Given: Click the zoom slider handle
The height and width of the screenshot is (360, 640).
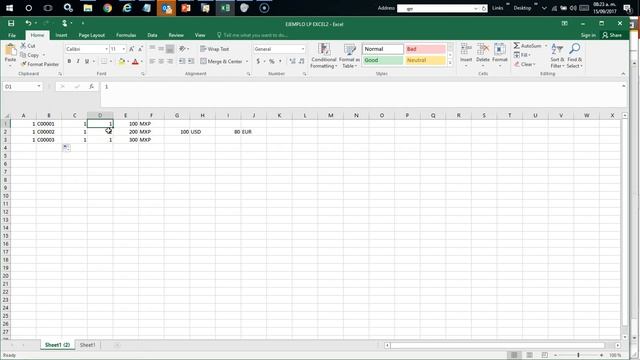Looking at the screenshot, I should 578,356.
